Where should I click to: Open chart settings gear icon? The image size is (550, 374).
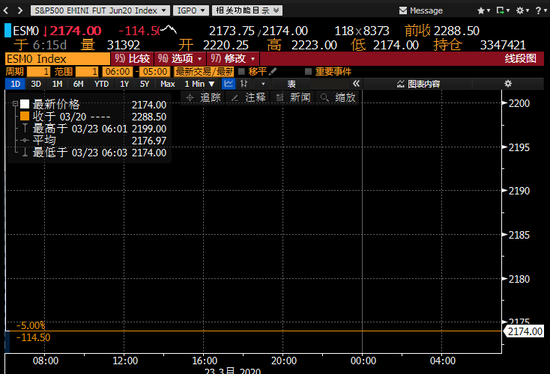tap(508, 84)
